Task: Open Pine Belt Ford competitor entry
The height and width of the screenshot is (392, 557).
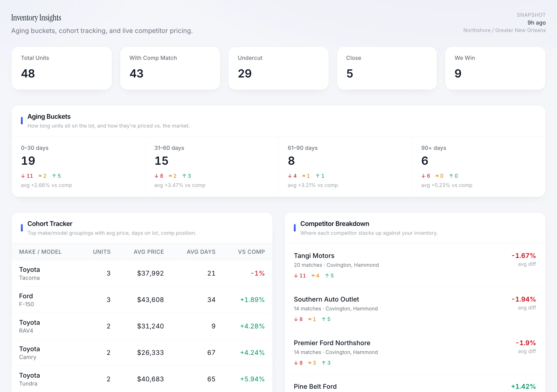Action: click(415, 383)
